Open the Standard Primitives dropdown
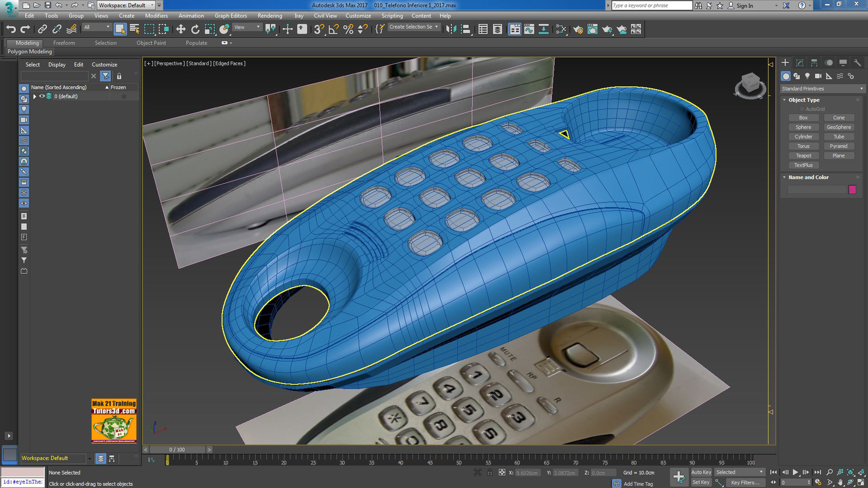868x488 pixels. click(x=822, y=88)
